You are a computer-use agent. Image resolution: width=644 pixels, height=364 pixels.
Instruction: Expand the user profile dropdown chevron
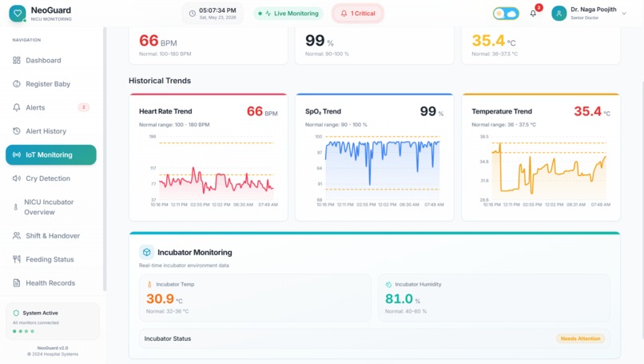pos(624,14)
